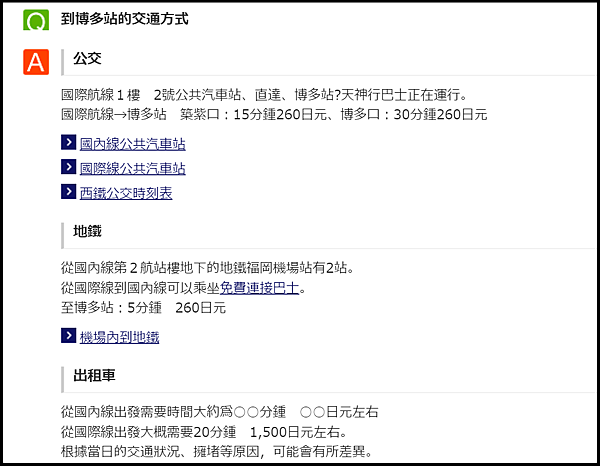Open the 國內線公共汽車站 link
Viewport: 600px width, 466px height.
[x=133, y=144]
